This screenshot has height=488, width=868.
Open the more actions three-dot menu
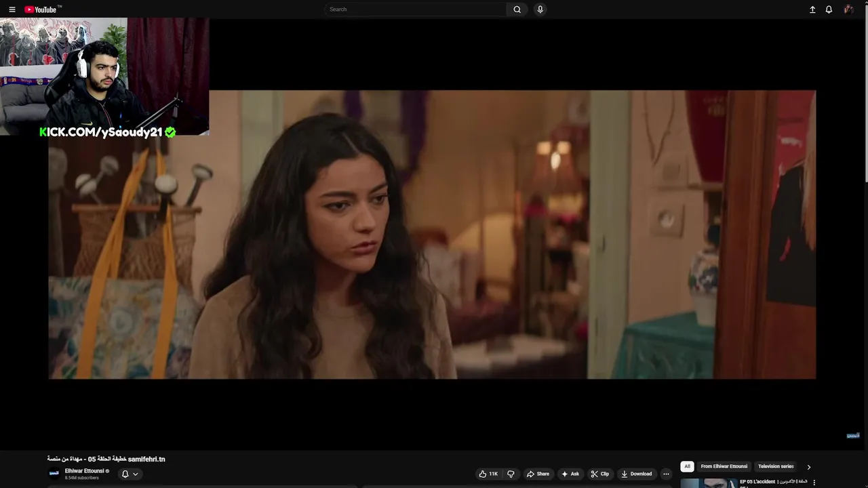click(x=666, y=474)
